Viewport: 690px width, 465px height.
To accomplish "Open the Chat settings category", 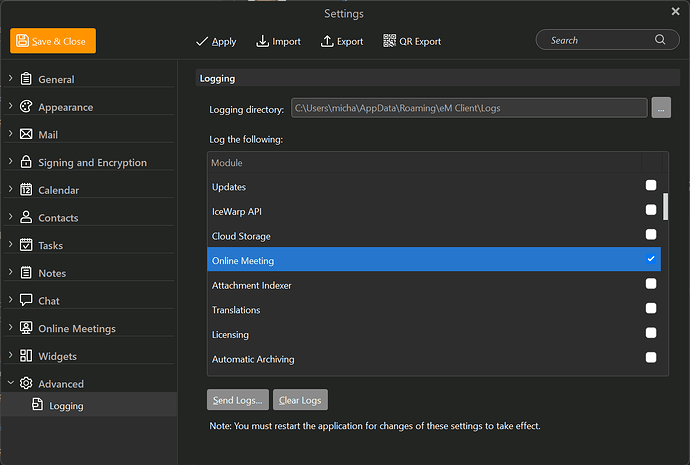I will pos(48,301).
